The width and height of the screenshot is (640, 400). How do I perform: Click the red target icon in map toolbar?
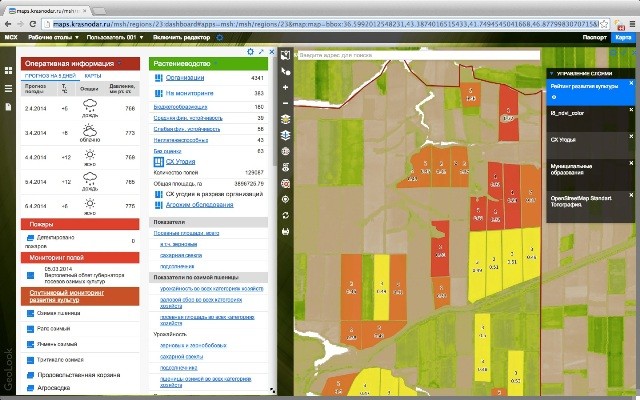pos(285,183)
